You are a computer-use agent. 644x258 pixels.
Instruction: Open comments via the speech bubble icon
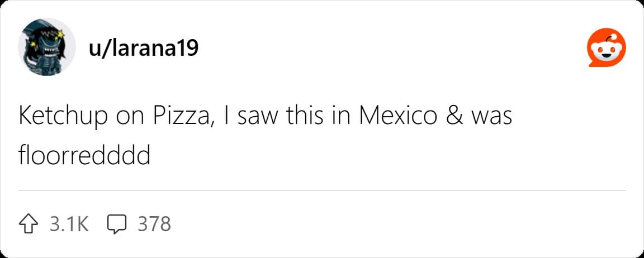coord(116,224)
